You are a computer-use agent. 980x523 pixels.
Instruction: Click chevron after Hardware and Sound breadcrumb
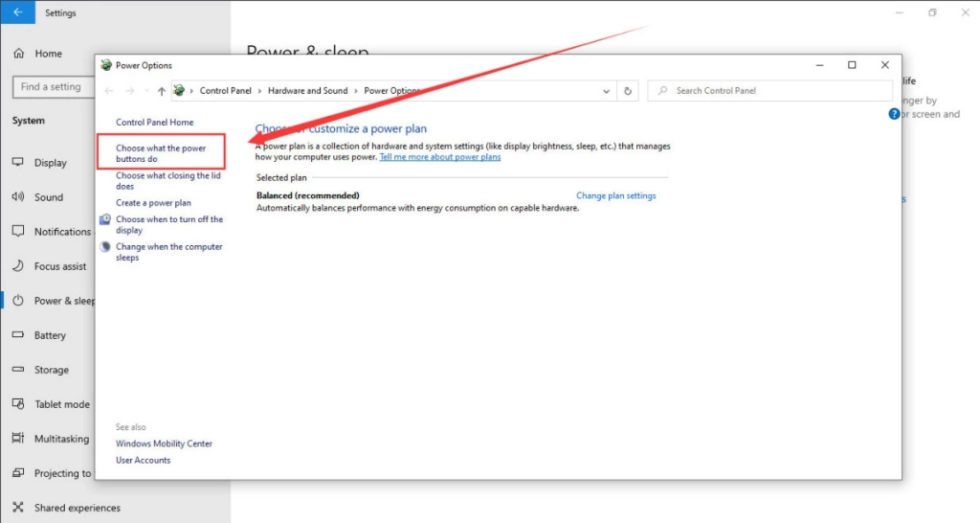[356, 91]
